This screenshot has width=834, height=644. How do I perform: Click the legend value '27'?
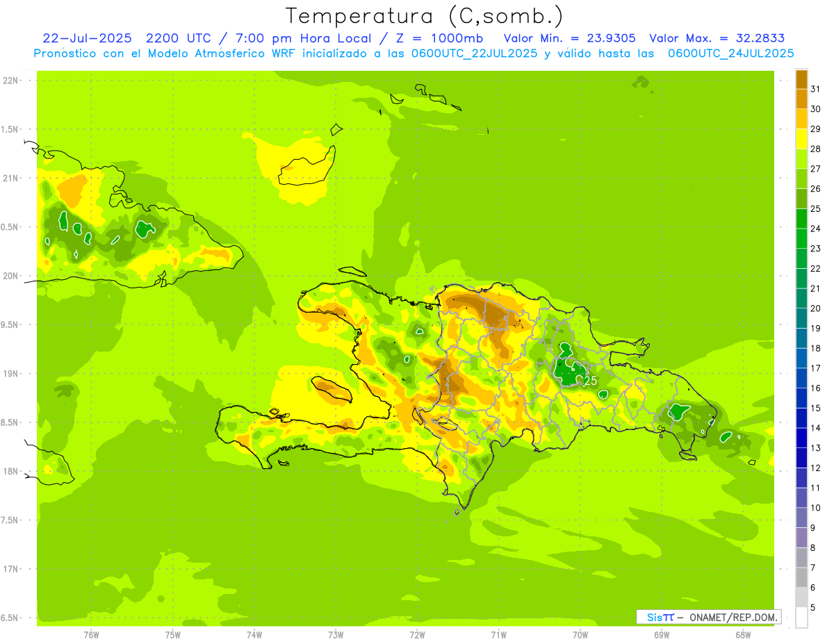[x=815, y=168]
